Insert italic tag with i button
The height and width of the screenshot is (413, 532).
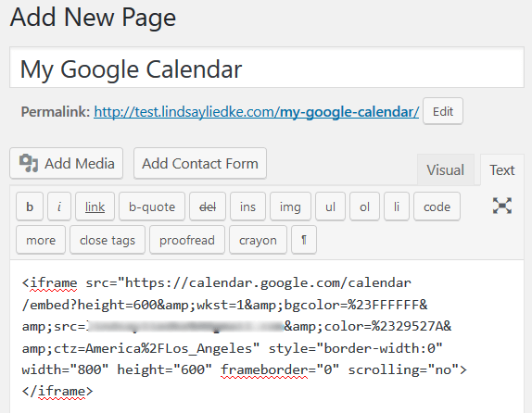[59, 206]
